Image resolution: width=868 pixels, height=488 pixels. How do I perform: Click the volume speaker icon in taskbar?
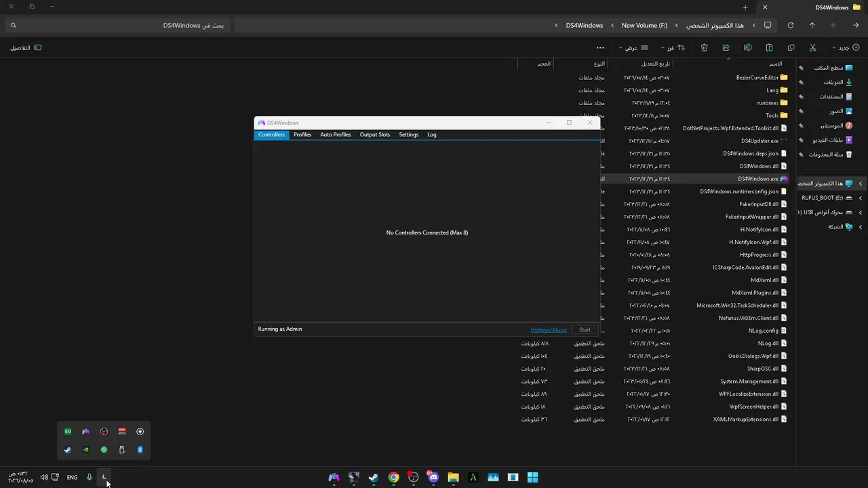[44, 477]
